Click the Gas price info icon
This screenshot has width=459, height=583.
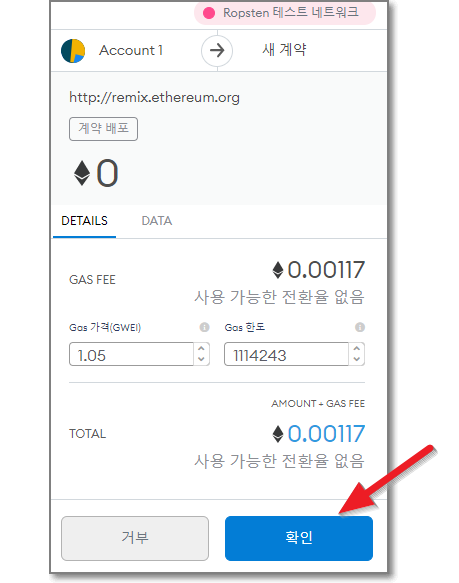[204, 327]
